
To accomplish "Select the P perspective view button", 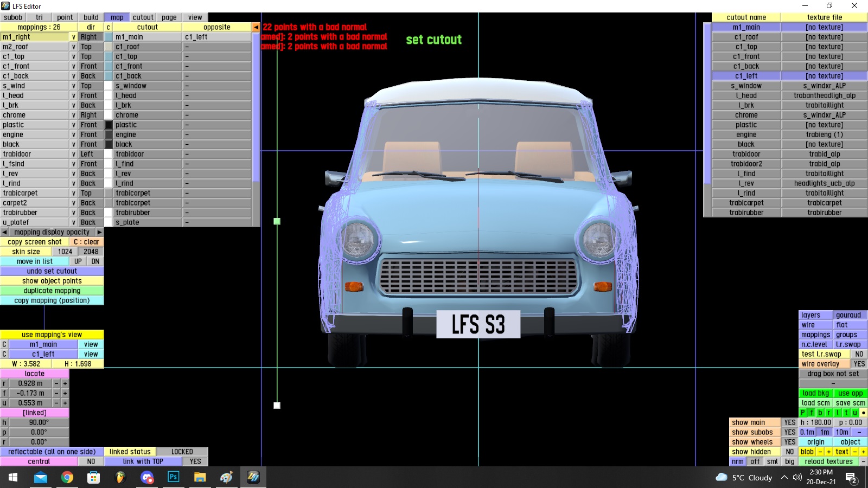I will coord(803,413).
